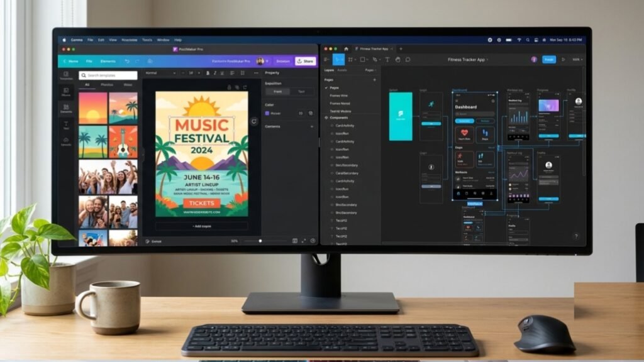This screenshot has width=644, height=362.
Task: Open the Uploads panel in the PostMaker sidebar
Action: click(66, 141)
